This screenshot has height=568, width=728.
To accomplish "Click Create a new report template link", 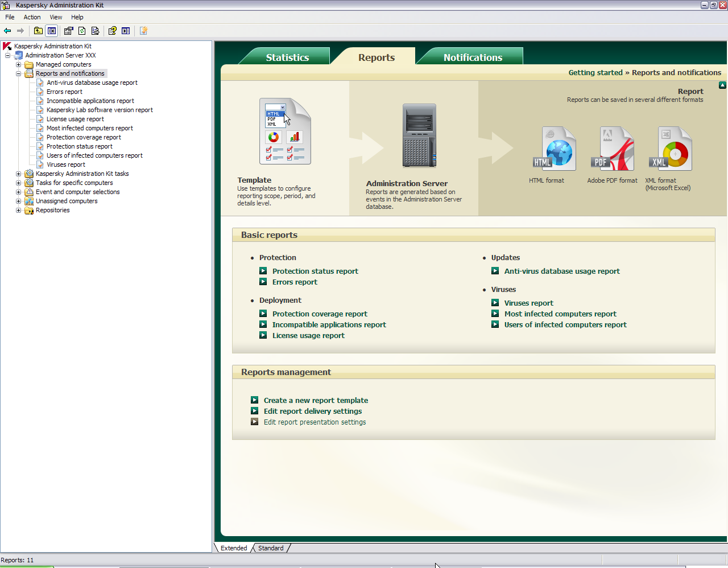I will pos(316,400).
